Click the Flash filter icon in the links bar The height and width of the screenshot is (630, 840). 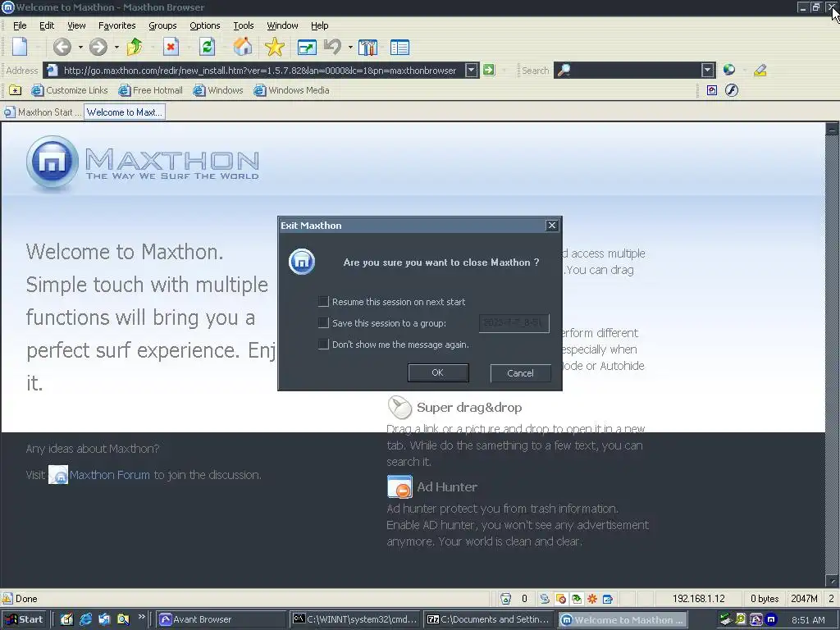731,90
